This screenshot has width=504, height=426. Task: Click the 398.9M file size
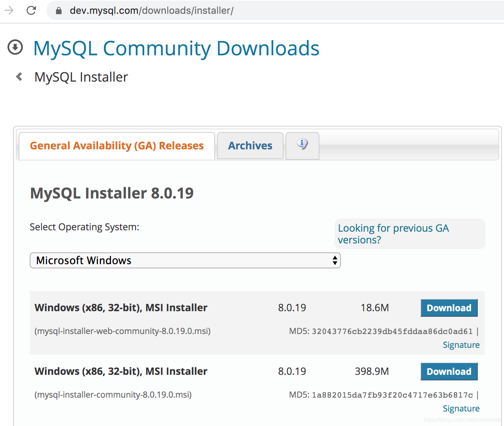point(372,371)
